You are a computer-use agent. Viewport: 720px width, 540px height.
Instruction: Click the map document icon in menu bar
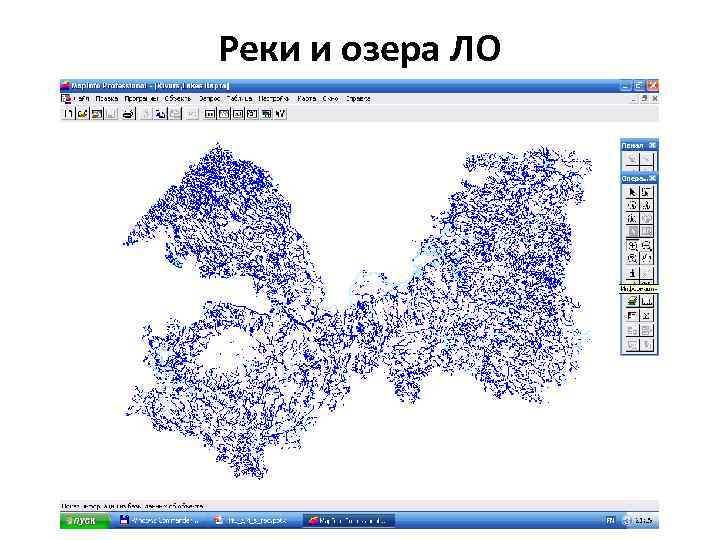[66, 99]
